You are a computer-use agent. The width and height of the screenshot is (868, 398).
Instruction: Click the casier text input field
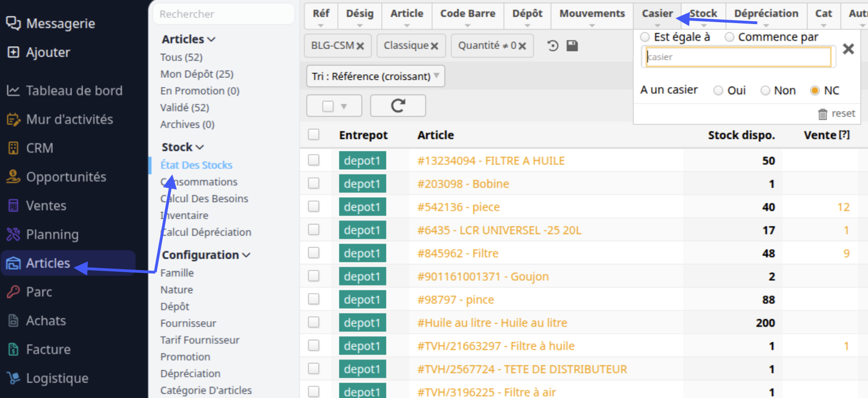(738, 57)
